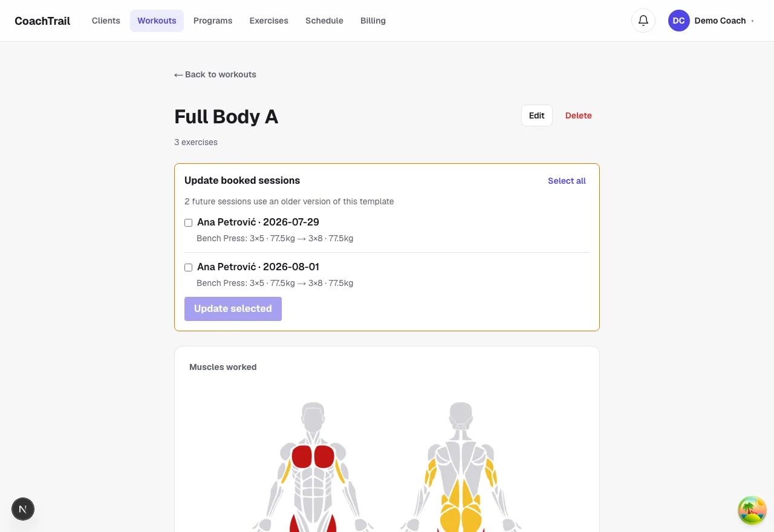Image resolution: width=774 pixels, height=532 pixels.
Task: Click the DC avatar circle
Action: tap(679, 21)
